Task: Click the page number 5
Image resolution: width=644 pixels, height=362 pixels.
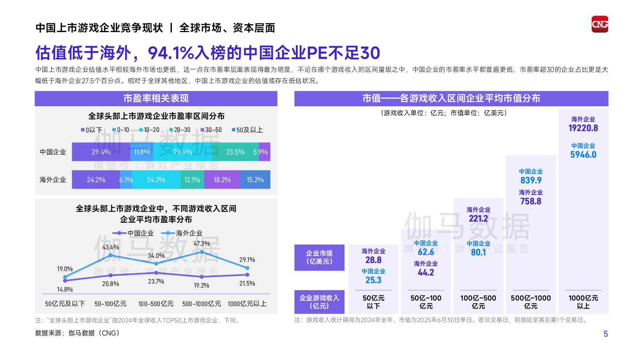Action: coord(606,334)
